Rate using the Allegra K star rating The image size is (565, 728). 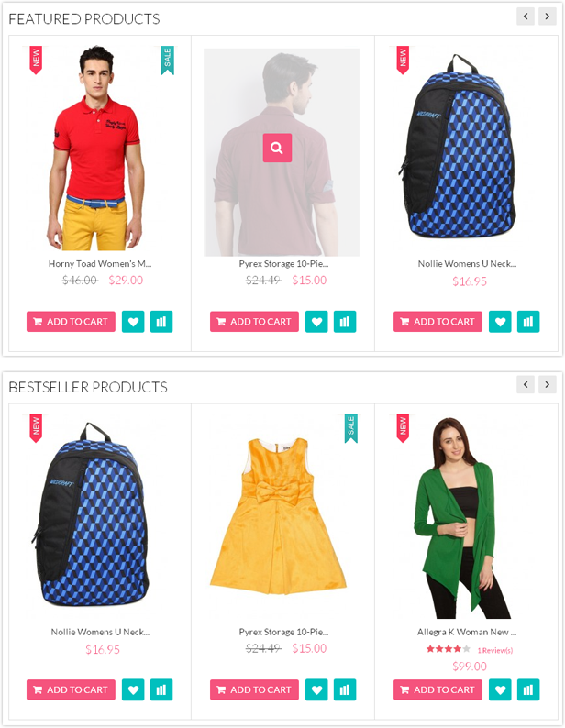pyautogui.click(x=449, y=649)
